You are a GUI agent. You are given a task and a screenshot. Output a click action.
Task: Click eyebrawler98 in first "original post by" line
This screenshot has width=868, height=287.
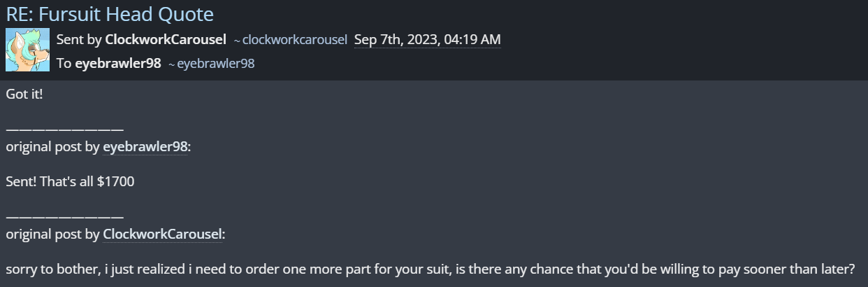[x=145, y=147]
